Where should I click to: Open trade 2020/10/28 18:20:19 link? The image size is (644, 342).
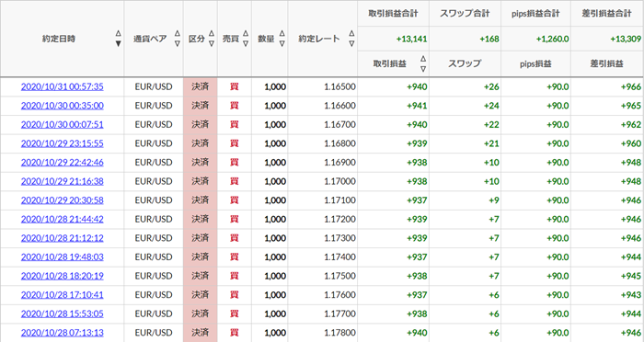(62, 276)
